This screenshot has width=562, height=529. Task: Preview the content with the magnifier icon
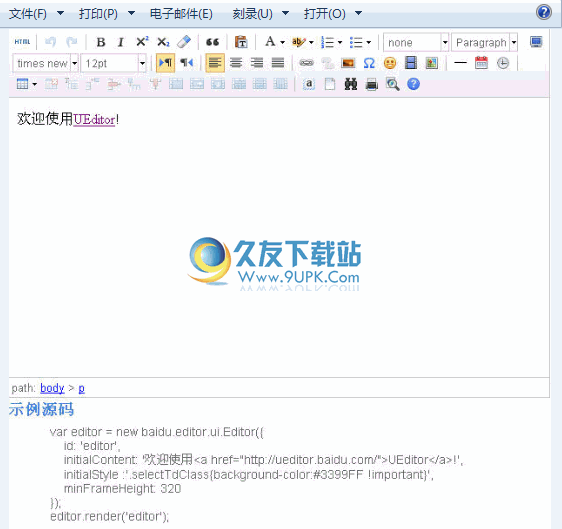(392, 85)
